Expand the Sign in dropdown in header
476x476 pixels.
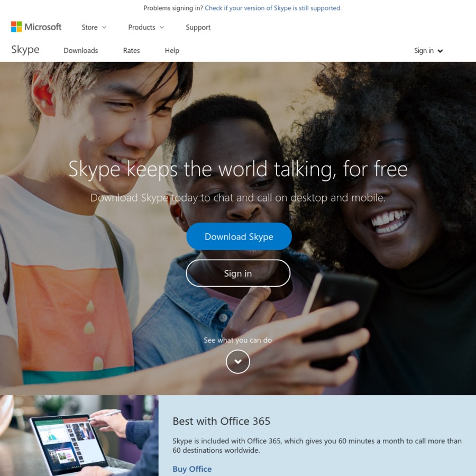point(428,51)
